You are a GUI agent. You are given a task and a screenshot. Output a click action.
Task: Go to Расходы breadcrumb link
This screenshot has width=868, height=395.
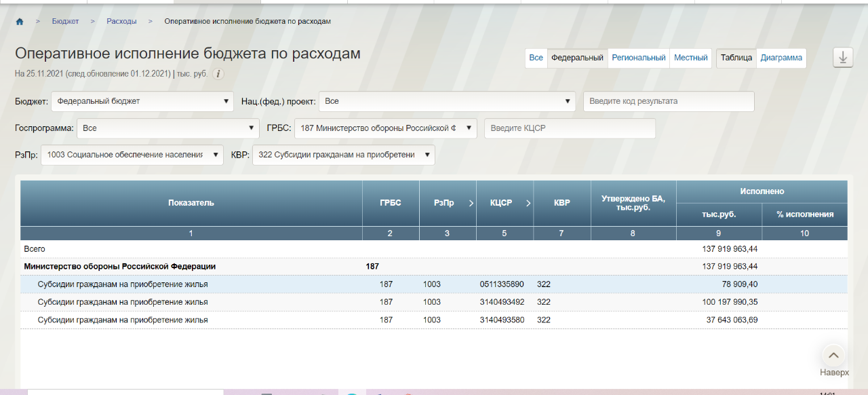click(x=121, y=22)
